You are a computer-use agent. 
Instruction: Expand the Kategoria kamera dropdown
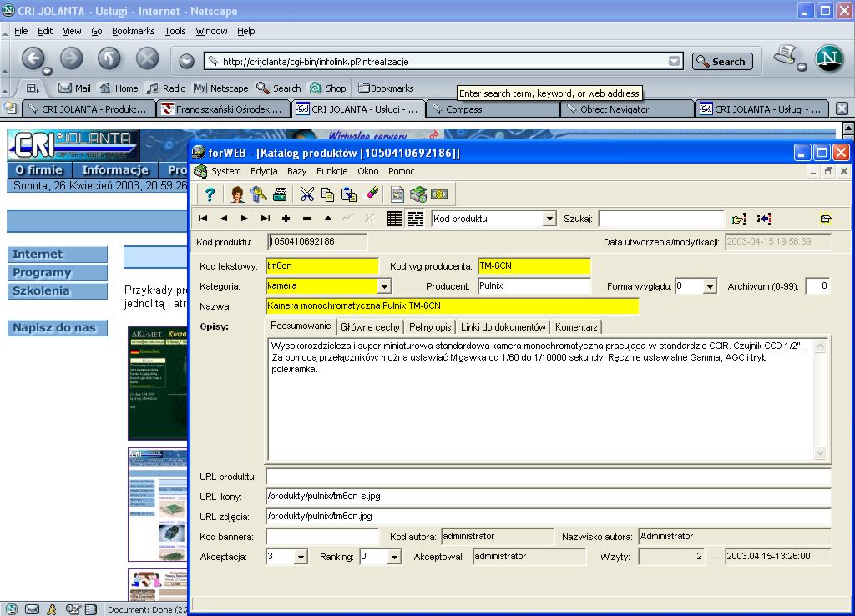tap(384, 286)
